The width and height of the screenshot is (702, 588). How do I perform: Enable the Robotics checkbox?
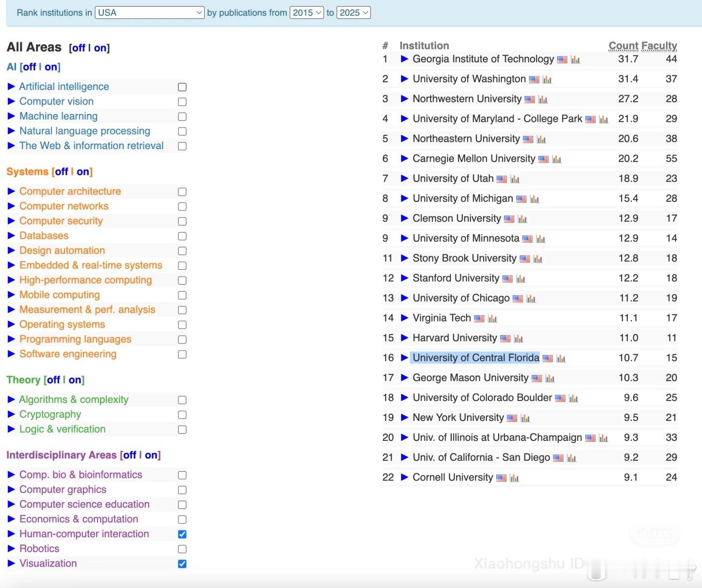pos(182,549)
